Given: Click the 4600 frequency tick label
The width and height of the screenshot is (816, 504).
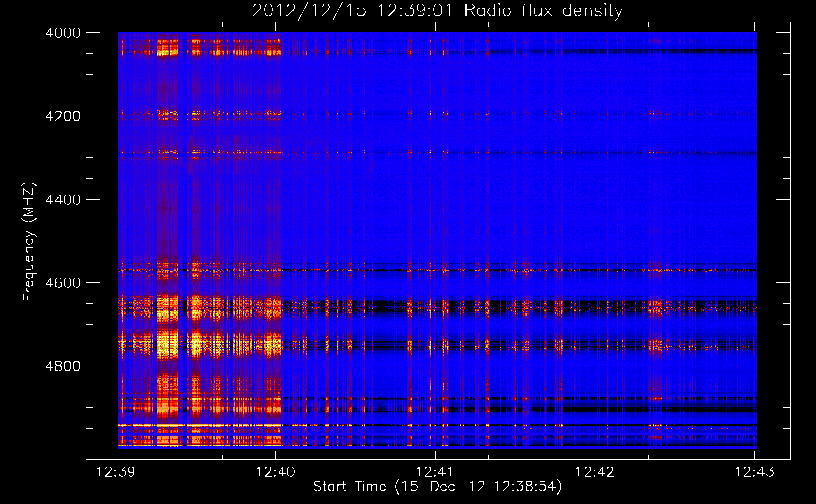Looking at the screenshot, I should click(x=63, y=283).
